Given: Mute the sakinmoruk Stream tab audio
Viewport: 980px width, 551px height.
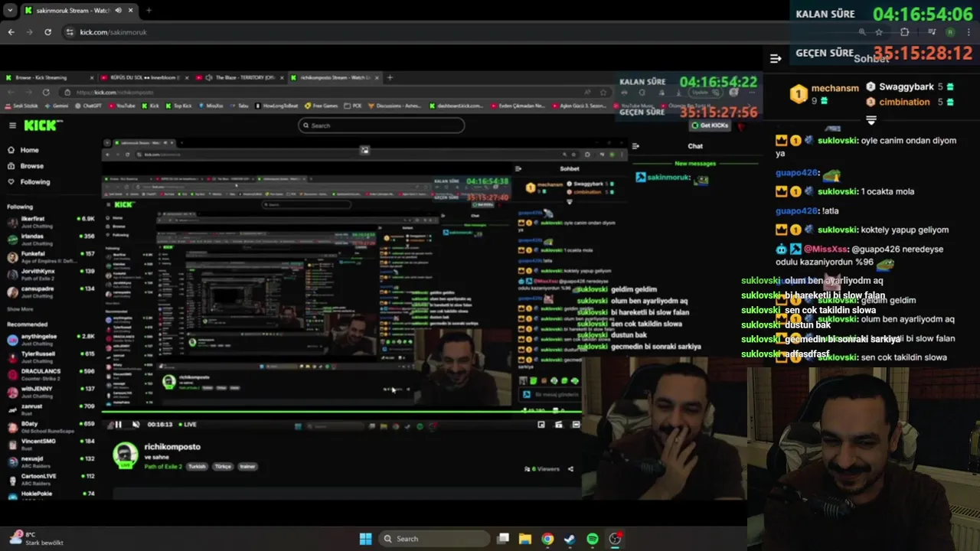Looking at the screenshot, I should point(118,11).
